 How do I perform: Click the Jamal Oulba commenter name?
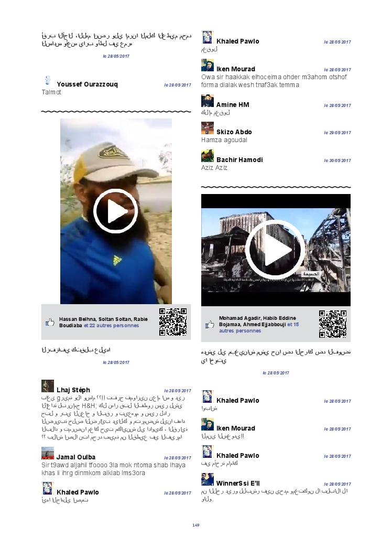coord(76,457)
